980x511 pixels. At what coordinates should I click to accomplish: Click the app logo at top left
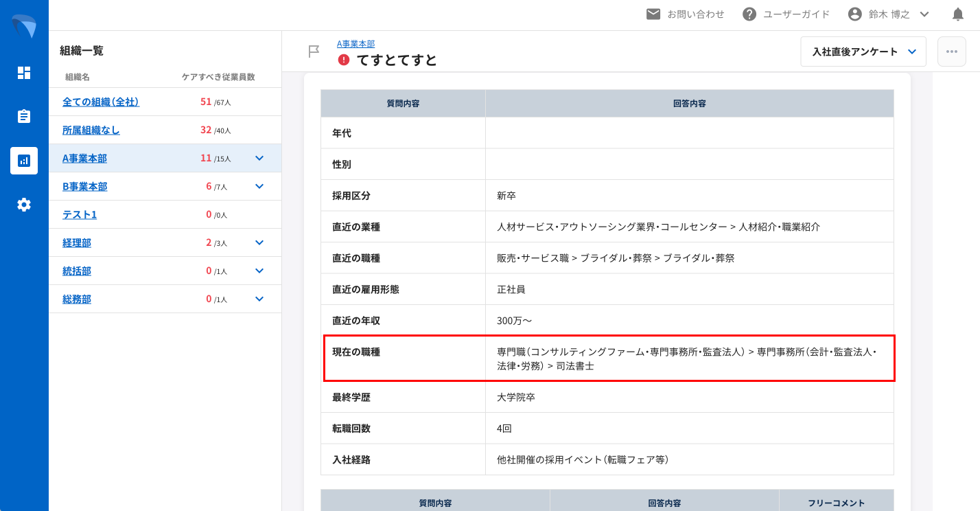(x=24, y=26)
